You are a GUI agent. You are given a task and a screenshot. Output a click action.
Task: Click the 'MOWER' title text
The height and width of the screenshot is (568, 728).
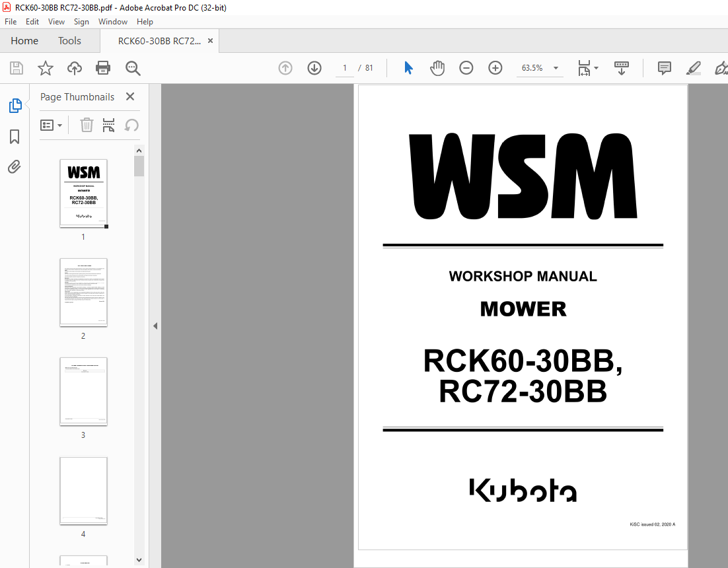(523, 309)
